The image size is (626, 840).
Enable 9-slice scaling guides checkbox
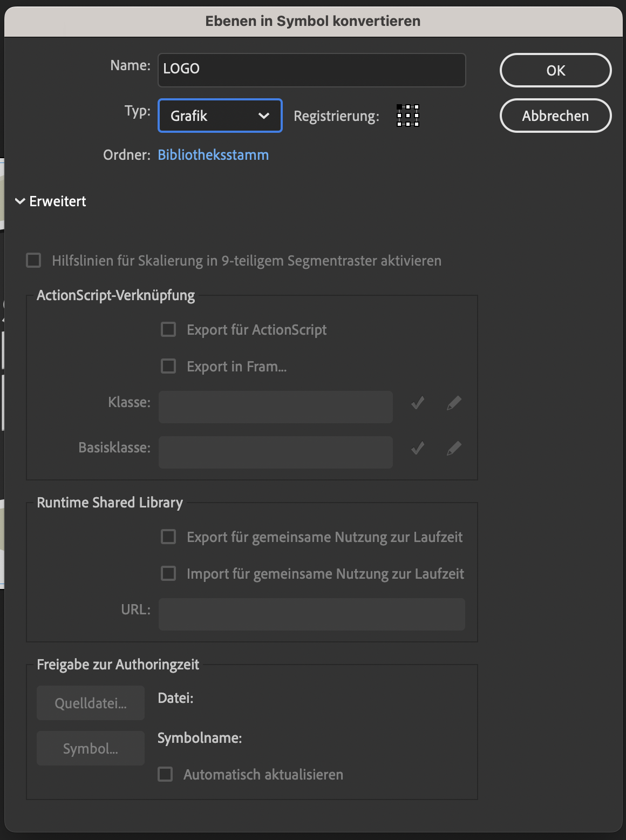[33, 261]
